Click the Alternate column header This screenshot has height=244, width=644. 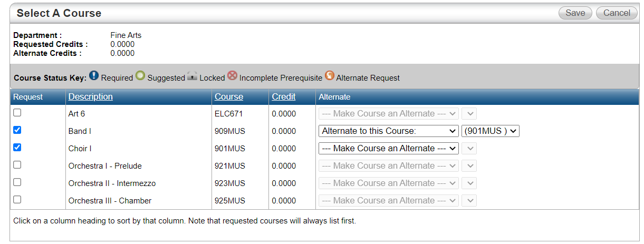[x=334, y=97]
